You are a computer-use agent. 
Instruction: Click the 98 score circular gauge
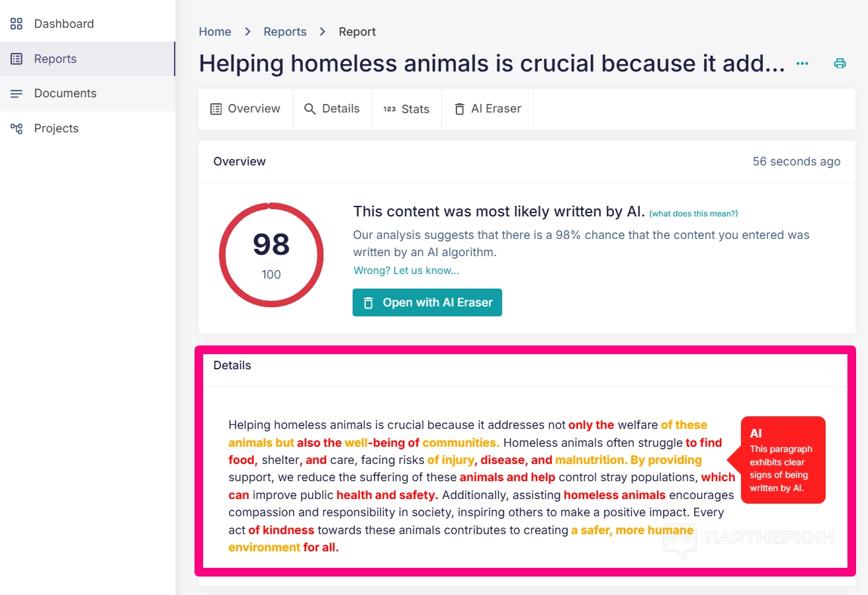(x=271, y=255)
